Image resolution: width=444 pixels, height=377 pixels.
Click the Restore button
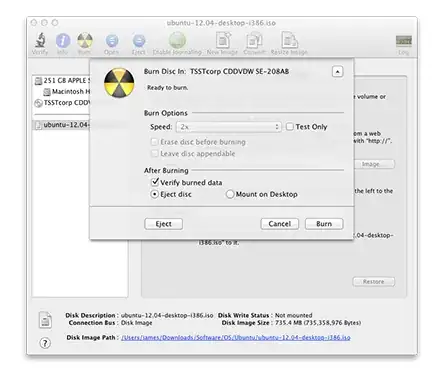pyautogui.click(x=374, y=282)
